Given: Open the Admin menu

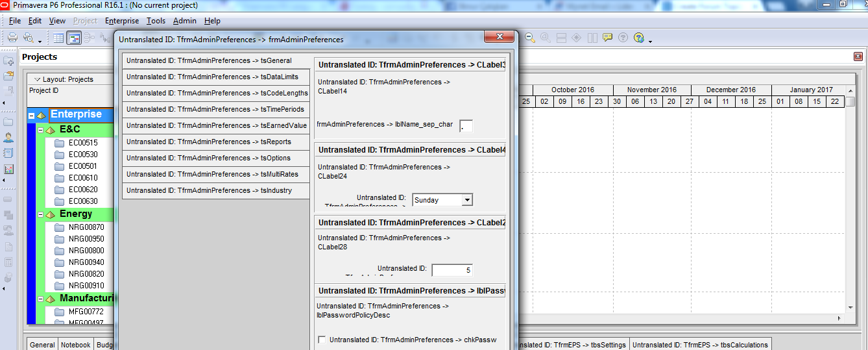Looking at the screenshot, I should click(x=185, y=21).
